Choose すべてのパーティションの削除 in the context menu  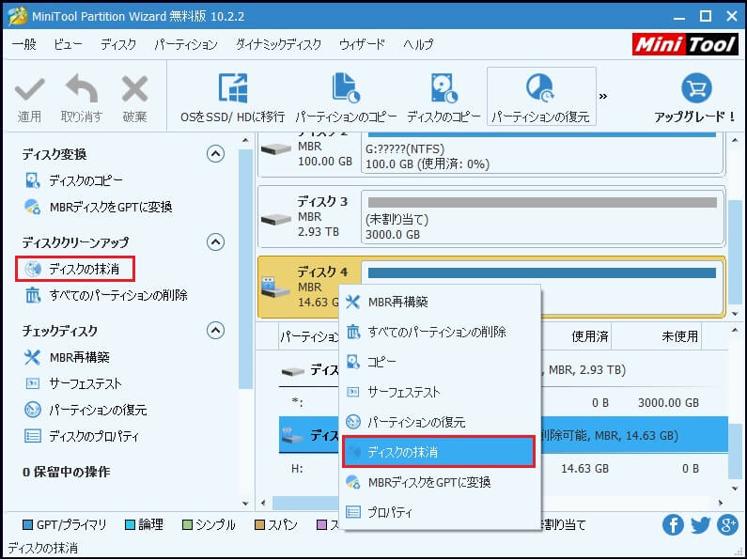pos(442,332)
